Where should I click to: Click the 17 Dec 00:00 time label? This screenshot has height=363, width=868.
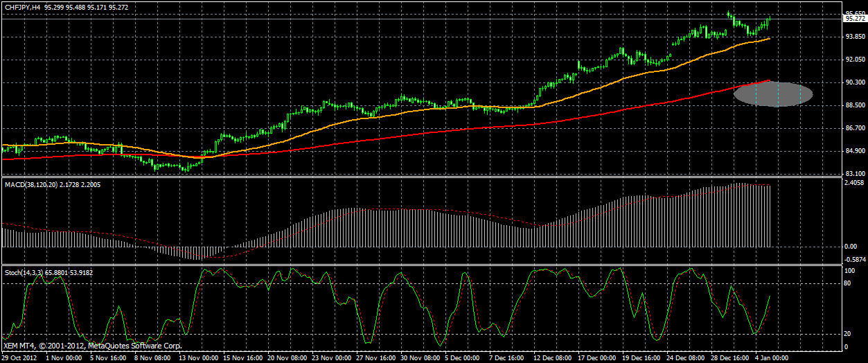coord(597,358)
